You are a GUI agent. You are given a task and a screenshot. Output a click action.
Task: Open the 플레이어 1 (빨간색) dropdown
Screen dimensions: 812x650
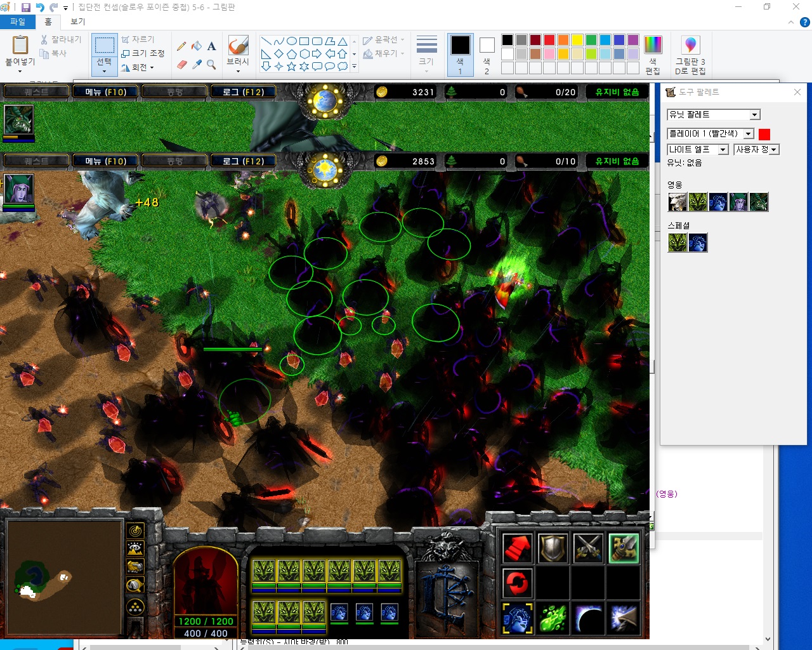pyautogui.click(x=710, y=134)
